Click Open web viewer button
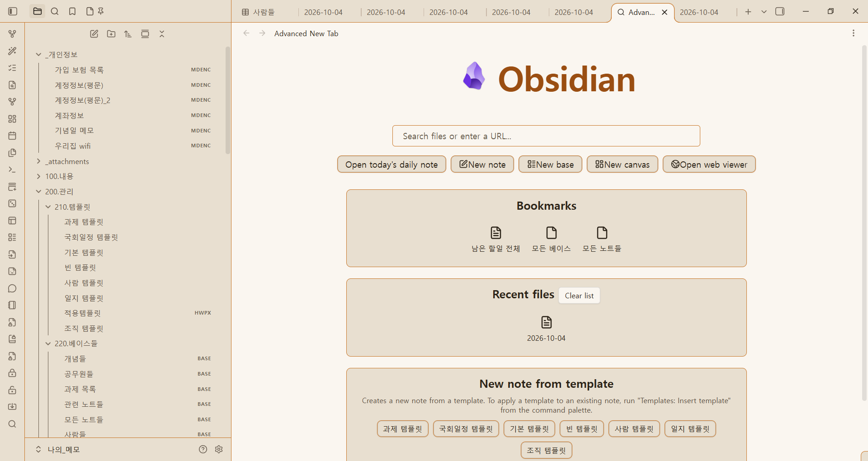 pos(709,165)
